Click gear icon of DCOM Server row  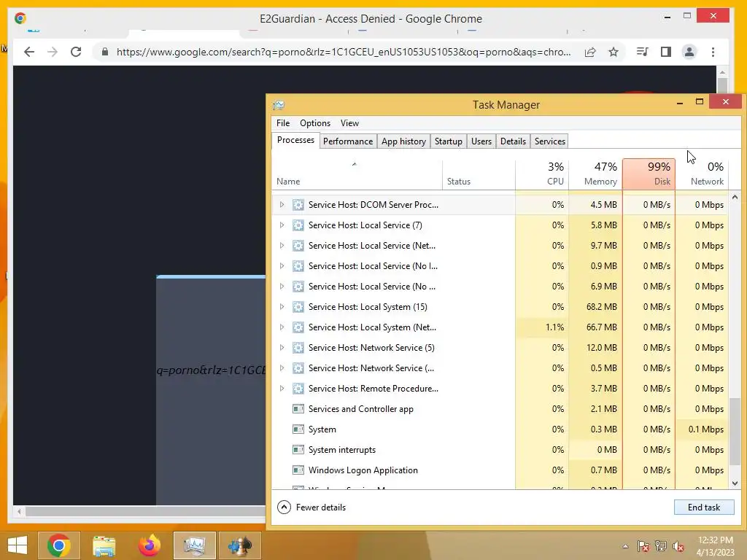pyautogui.click(x=298, y=205)
